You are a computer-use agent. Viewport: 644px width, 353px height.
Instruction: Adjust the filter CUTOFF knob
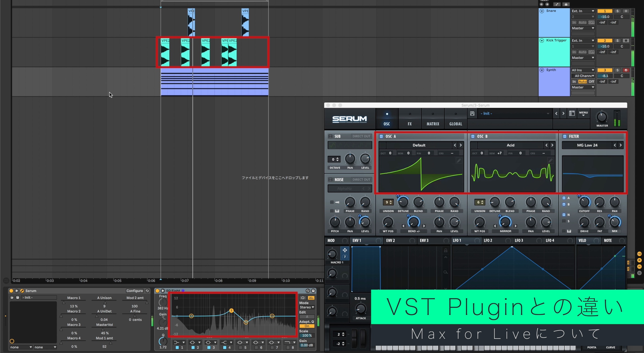(584, 202)
